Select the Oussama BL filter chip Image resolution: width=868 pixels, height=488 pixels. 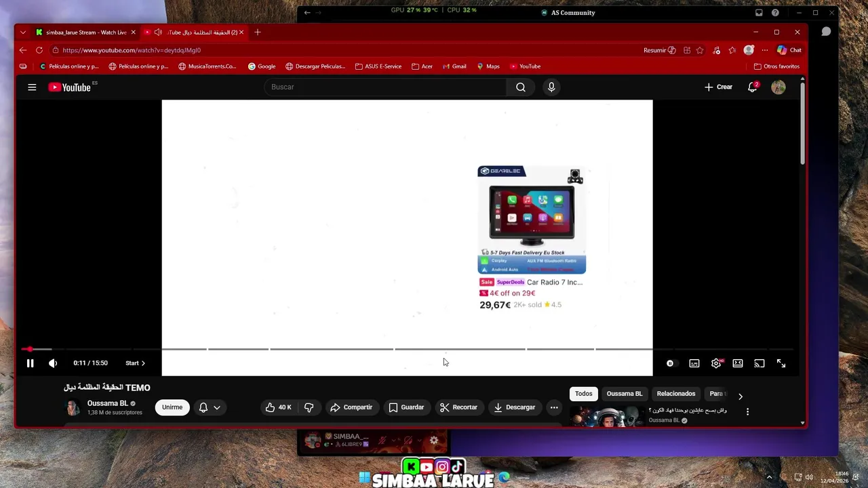625,394
